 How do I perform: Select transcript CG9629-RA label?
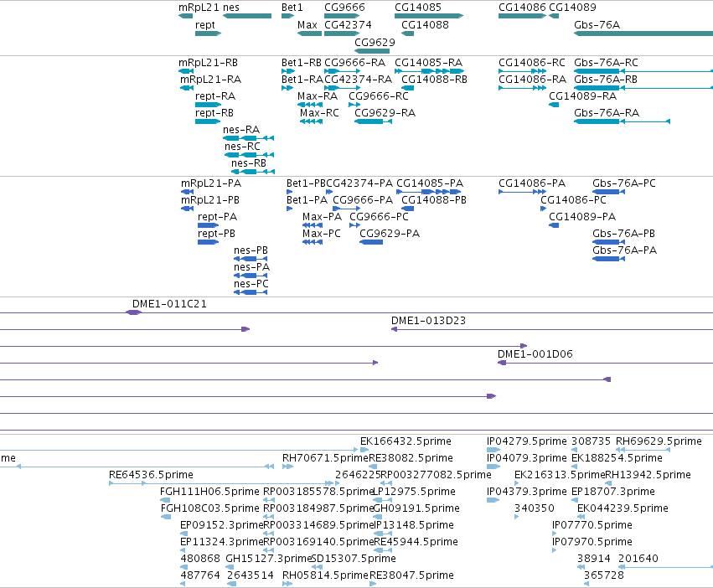(385, 113)
